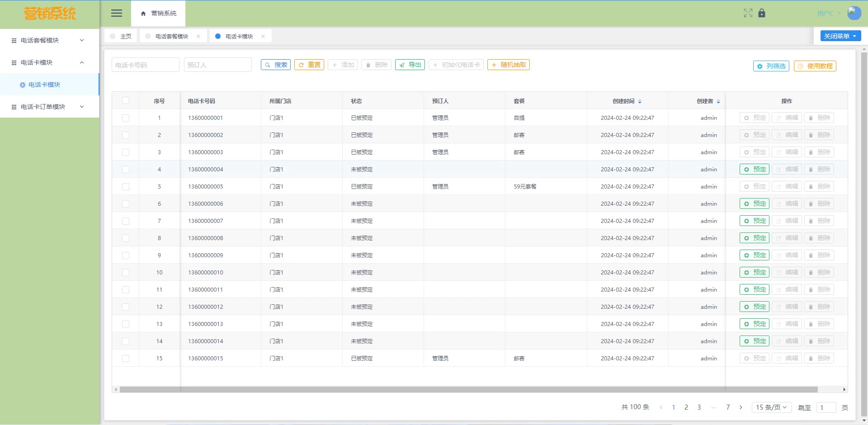The image size is (868, 425).
Task: Toggle fullscreen with the expand icon
Action: [748, 13]
